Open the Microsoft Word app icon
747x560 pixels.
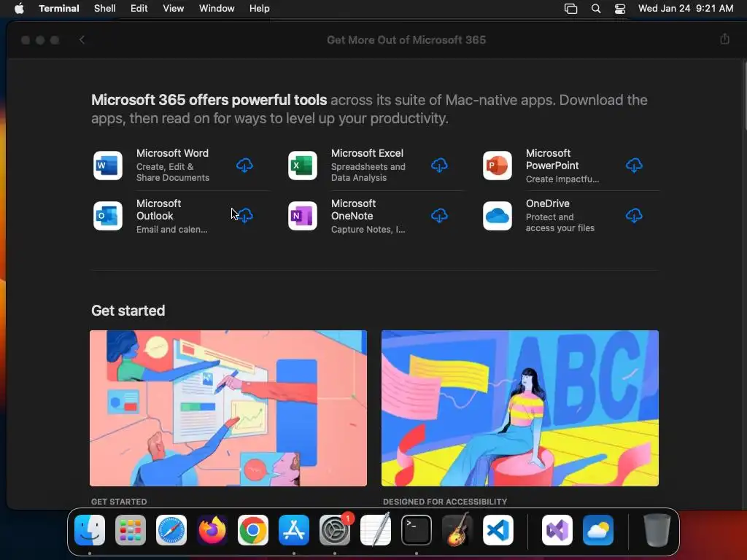click(108, 166)
